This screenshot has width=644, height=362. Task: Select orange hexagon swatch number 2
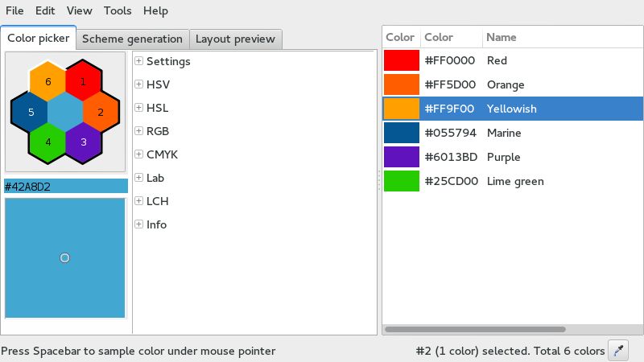coord(101,112)
